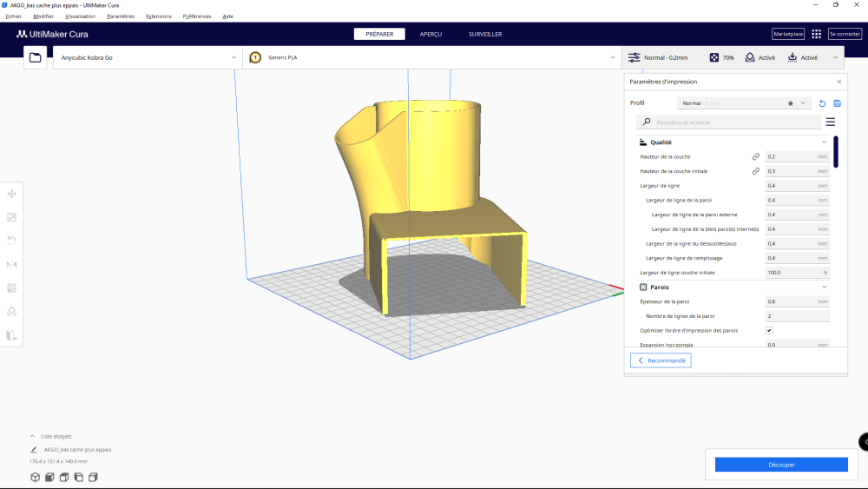Click the Largeur de ligne couche initiale field
The height and width of the screenshot is (489, 868).
[x=797, y=273]
